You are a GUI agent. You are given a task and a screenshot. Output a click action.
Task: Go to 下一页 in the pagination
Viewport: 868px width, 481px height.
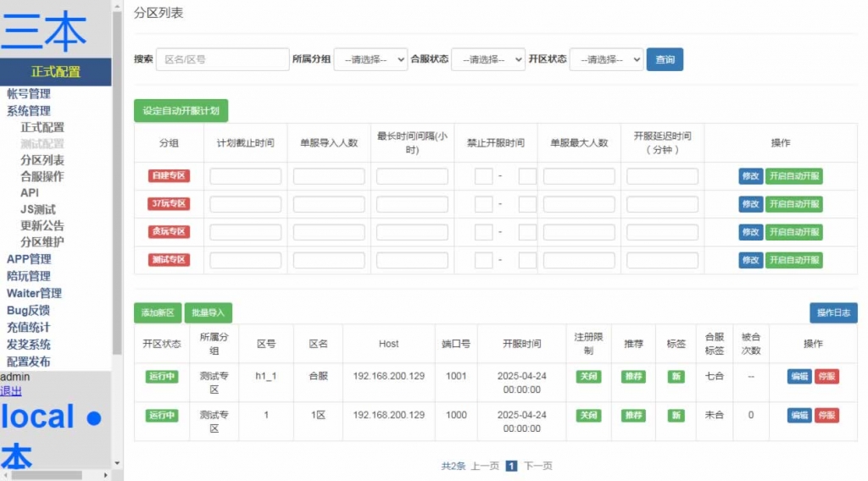[537, 466]
